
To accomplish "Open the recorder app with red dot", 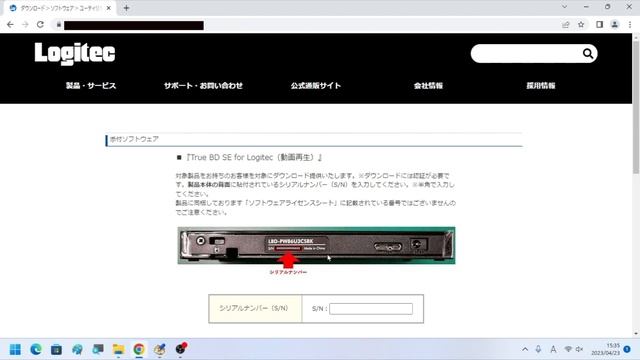I will pos(180,349).
